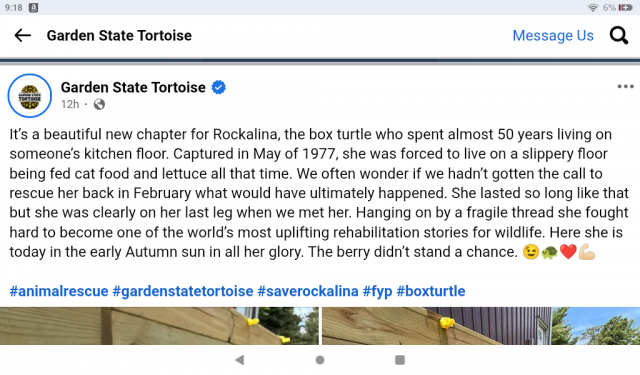The width and height of the screenshot is (640, 375).
Task: Tap the blue verified badge
Action: (x=219, y=87)
